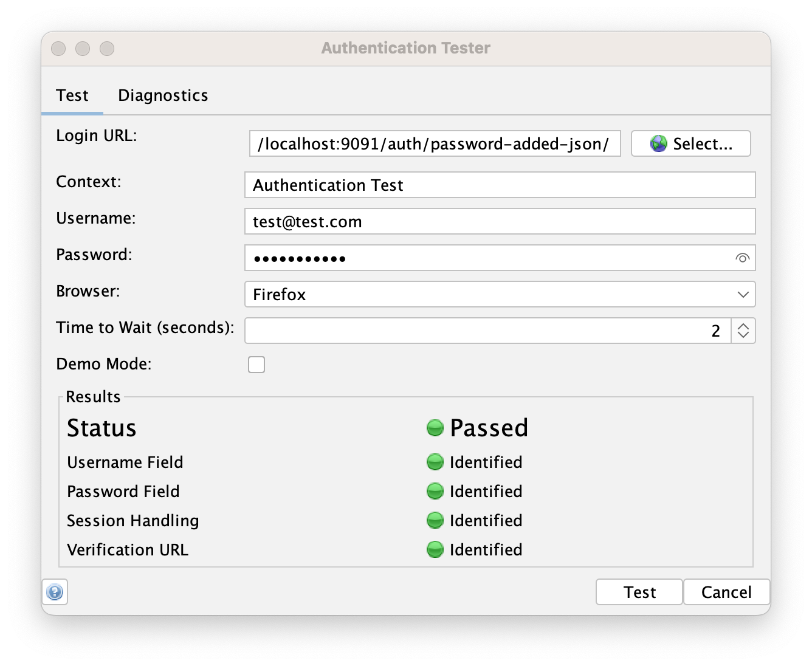The height and width of the screenshot is (666, 812).
Task: Click the green status dot beside Passed
Action: coord(434,428)
